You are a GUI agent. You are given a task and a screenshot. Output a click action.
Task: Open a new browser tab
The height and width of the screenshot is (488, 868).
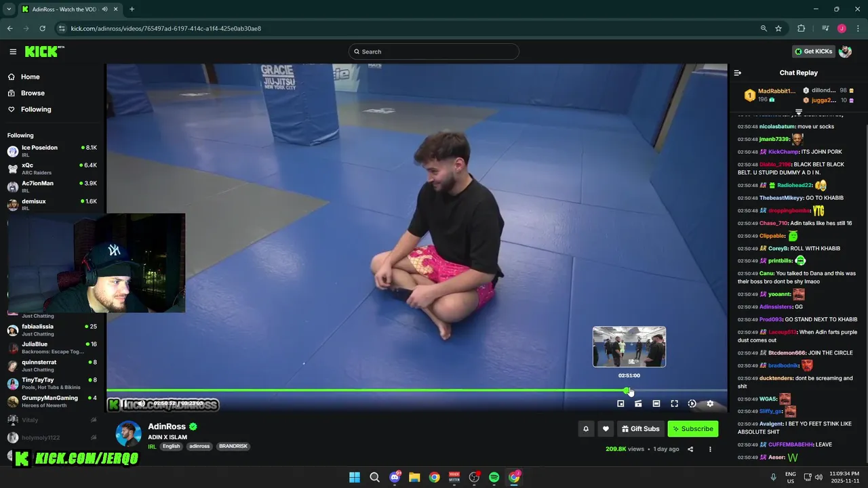point(132,9)
